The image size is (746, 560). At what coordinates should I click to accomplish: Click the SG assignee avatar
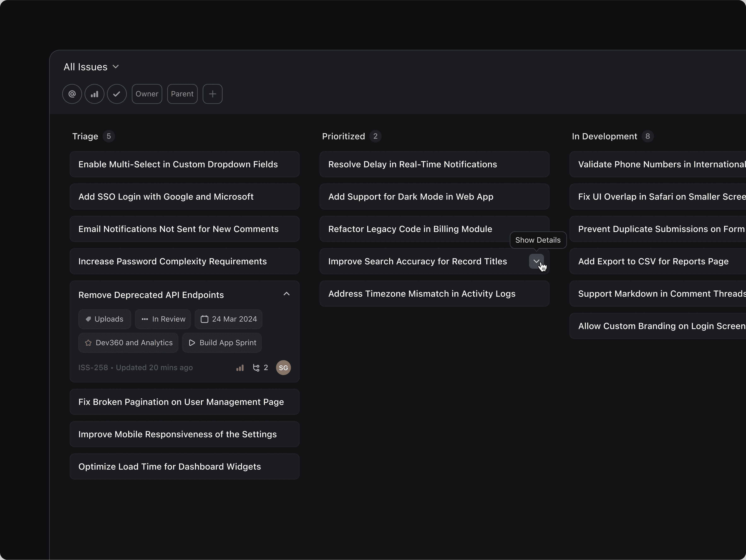(x=283, y=368)
